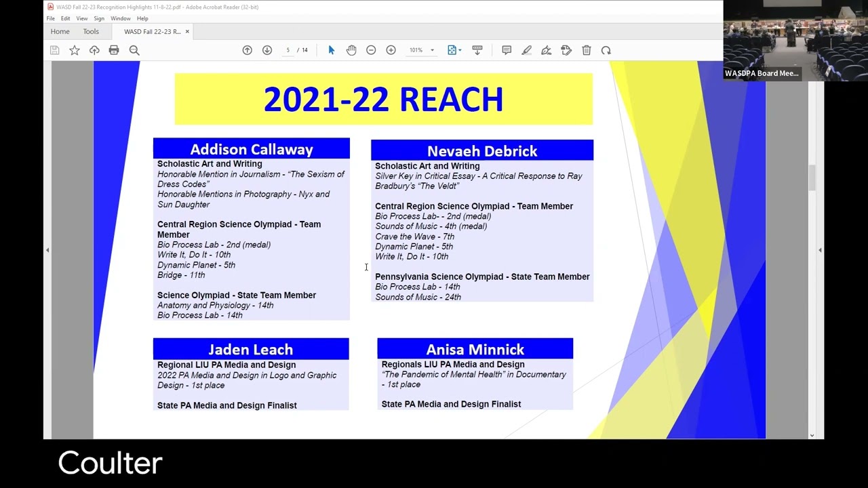The width and height of the screenshot is (868, 488).
Task: Open the fit page options tool
Action: [452, 50]
